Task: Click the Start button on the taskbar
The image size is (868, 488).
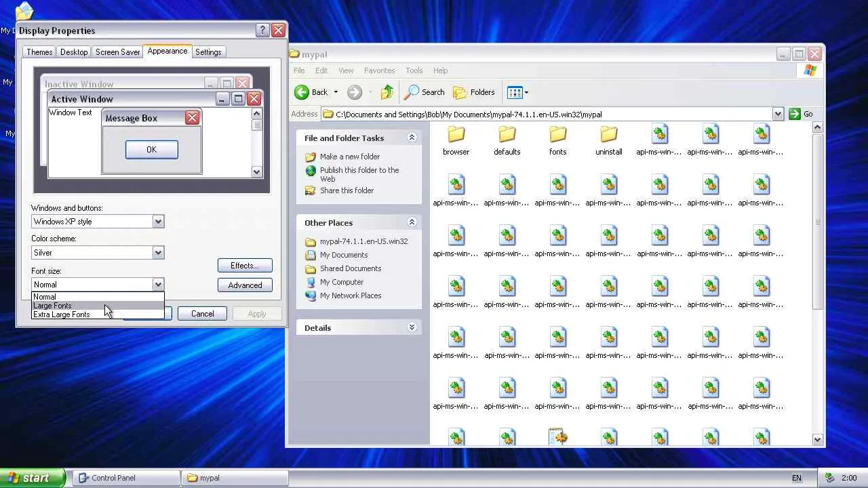Action: pyautogui.click(x=32, y=478)
